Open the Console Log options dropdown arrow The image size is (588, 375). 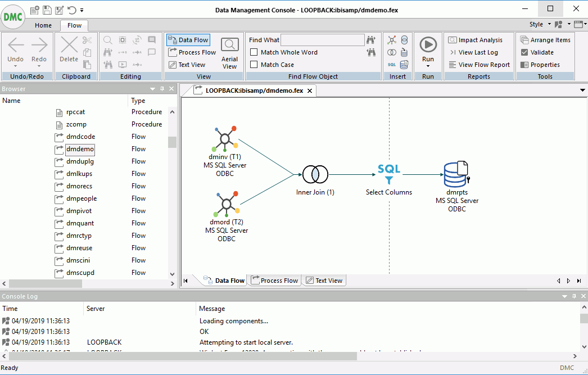point(565,296)
